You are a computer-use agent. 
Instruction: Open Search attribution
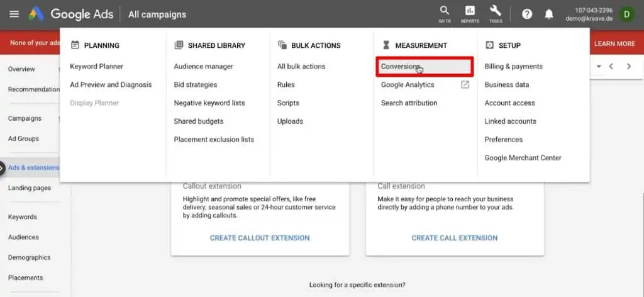(409, 103)
